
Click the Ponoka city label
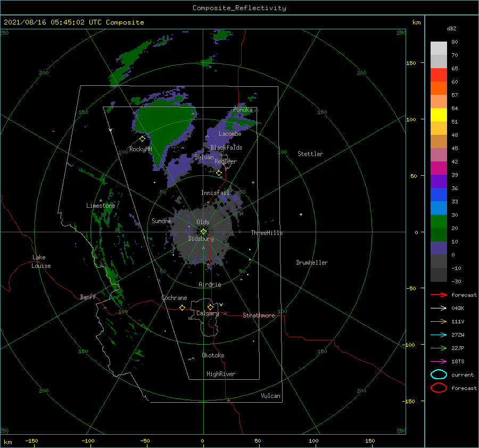(243, 110)
